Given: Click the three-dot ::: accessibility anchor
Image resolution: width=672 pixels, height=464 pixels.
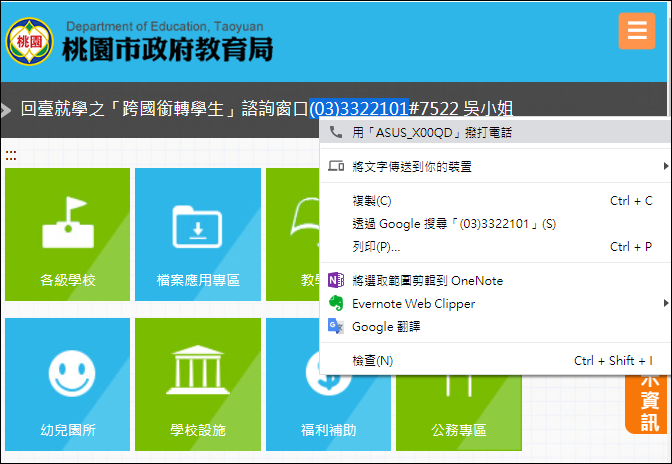Looking at the screenshot, I should click(11, 155).
